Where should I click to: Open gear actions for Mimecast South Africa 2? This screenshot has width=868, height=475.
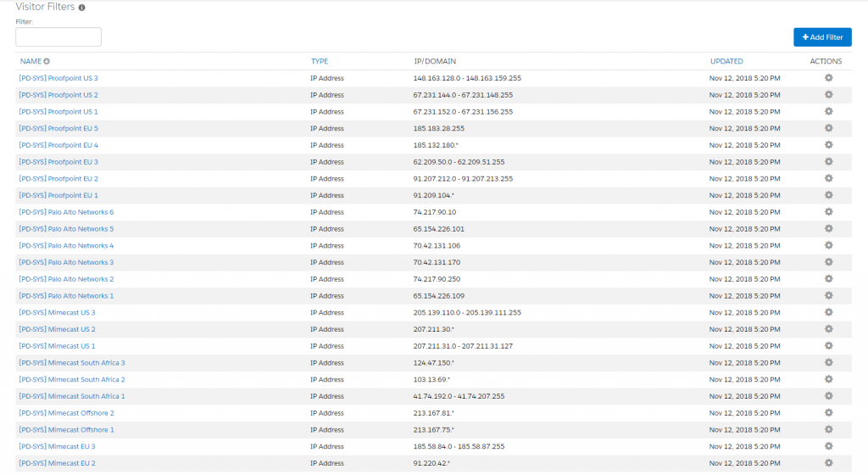pos(828,379)
